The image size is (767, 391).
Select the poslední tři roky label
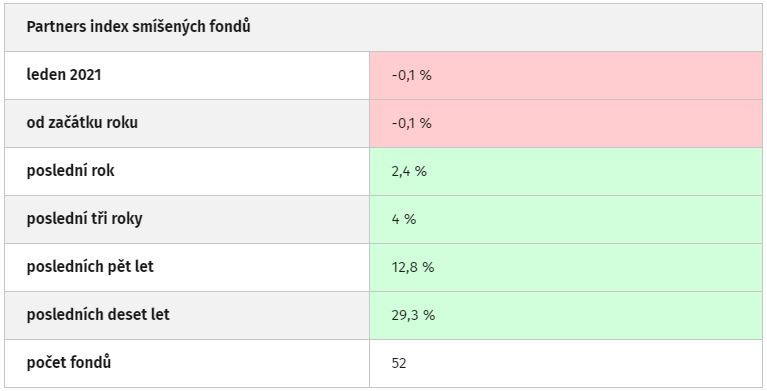84,219
